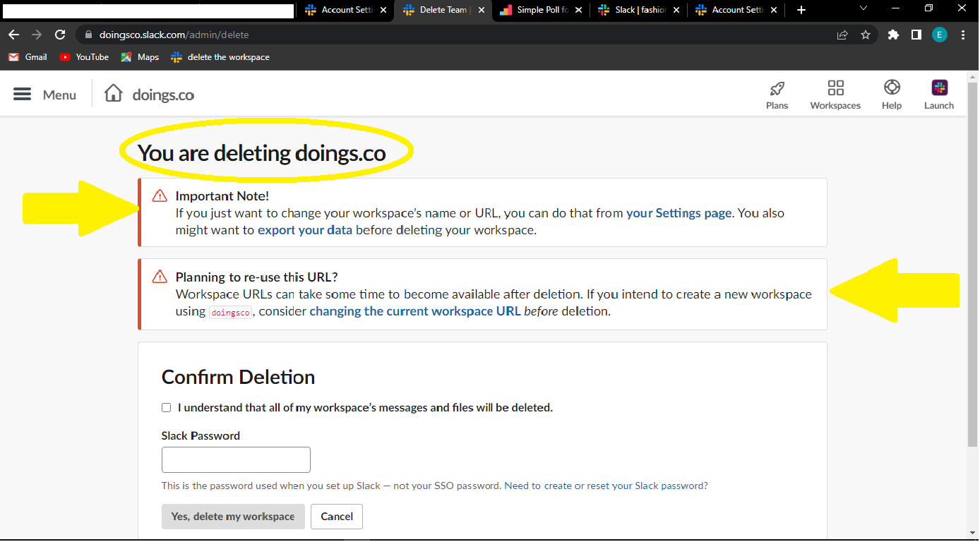
Task: Click the page vertical scrollbar
Action: (972, 265)
